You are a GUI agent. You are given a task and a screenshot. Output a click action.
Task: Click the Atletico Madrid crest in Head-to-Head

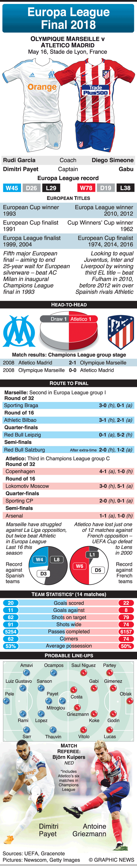click(120, 332)
